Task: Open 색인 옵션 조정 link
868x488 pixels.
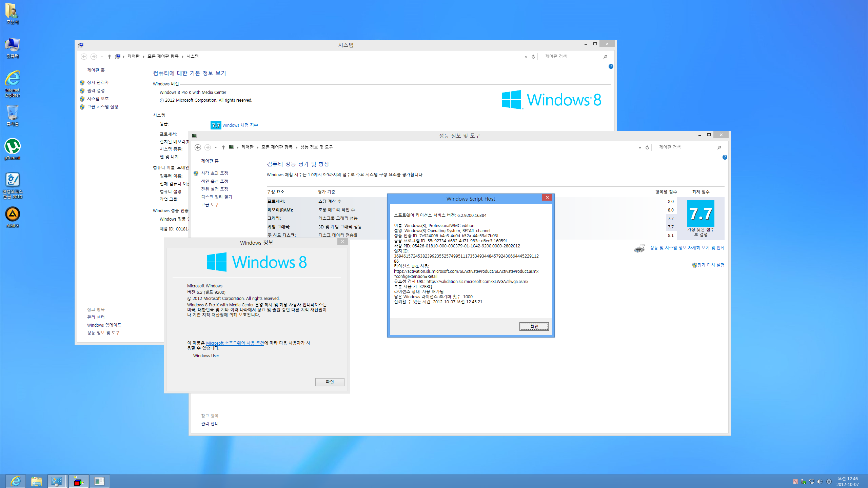Action: tap(215, 181)
